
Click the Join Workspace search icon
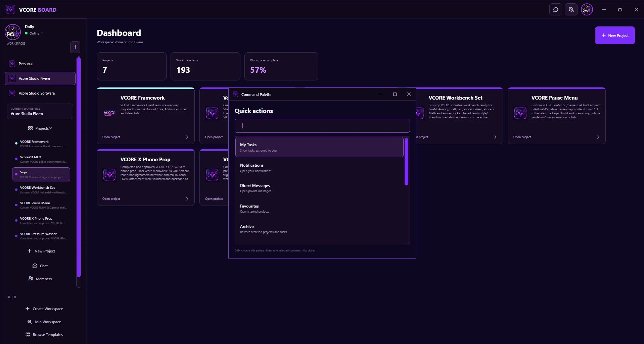tap(30, 322)
